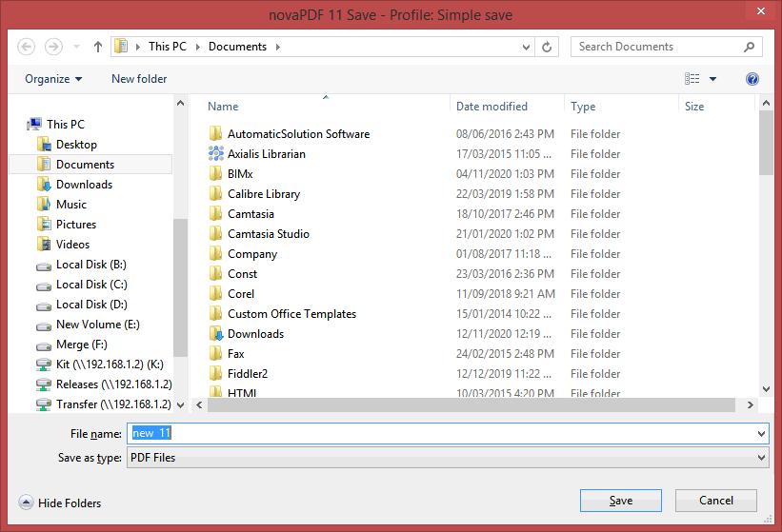
Task: Select the AutomaticSolution Software folder
Action: 298,134
